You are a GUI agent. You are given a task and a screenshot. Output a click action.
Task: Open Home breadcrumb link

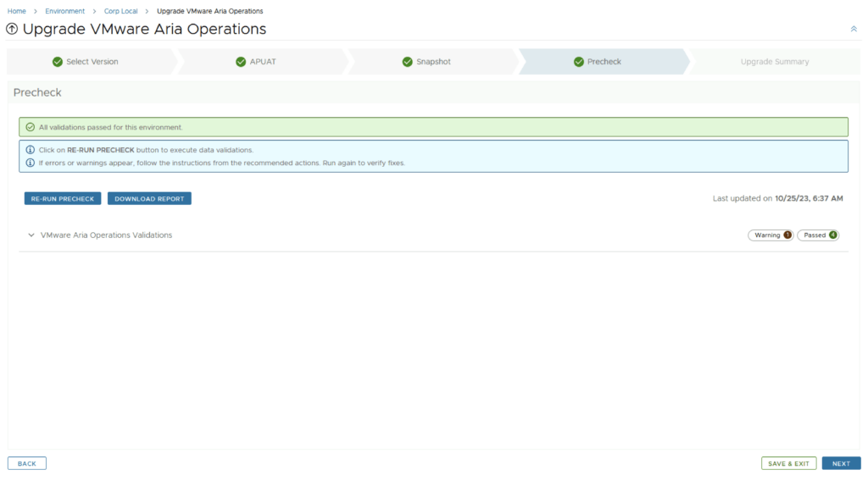(17, 11)
